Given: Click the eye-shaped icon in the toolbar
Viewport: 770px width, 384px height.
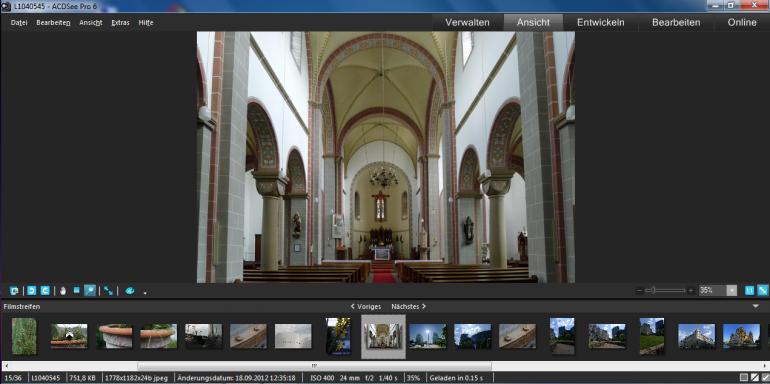Looking at the screenshot, I should 130,291.
